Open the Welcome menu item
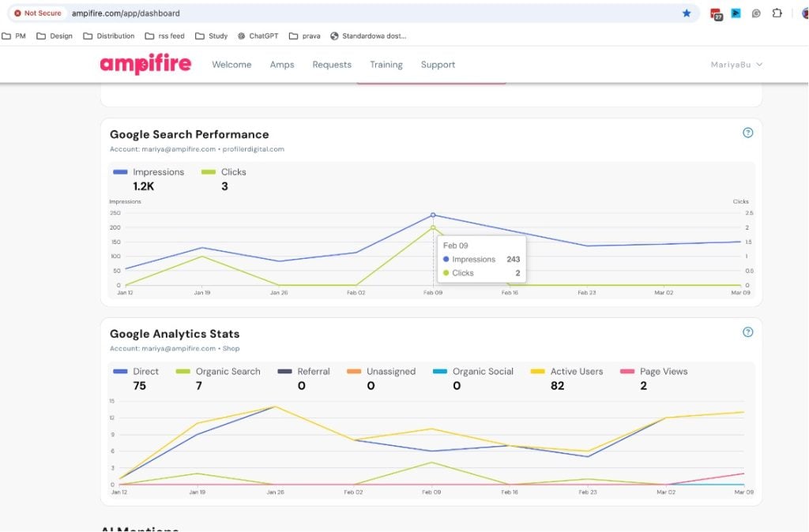Viewport: 809px width, 532px height. 231,65
